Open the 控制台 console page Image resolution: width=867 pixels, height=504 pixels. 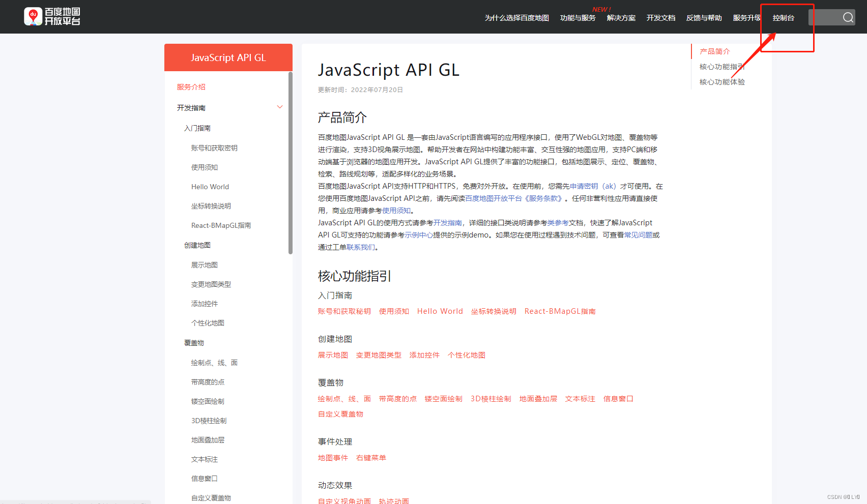tap(783, 17)
